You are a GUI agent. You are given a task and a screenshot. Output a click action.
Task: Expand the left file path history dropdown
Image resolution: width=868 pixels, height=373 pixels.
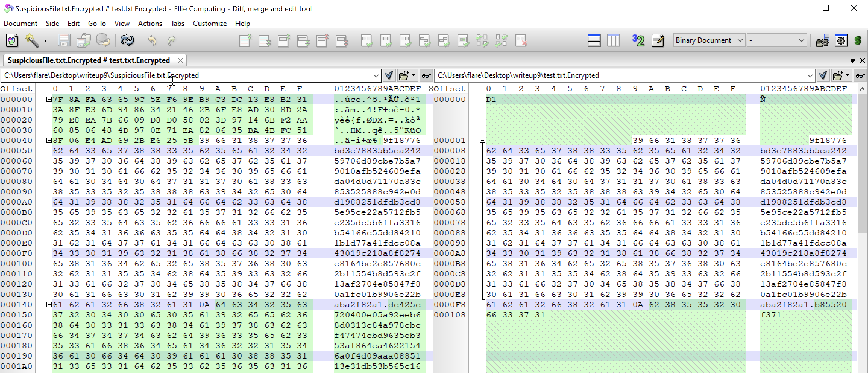(376, 75)
